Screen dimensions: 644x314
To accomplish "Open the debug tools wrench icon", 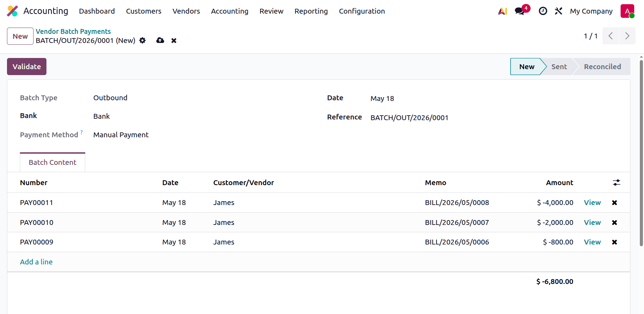I will point(558,11).
